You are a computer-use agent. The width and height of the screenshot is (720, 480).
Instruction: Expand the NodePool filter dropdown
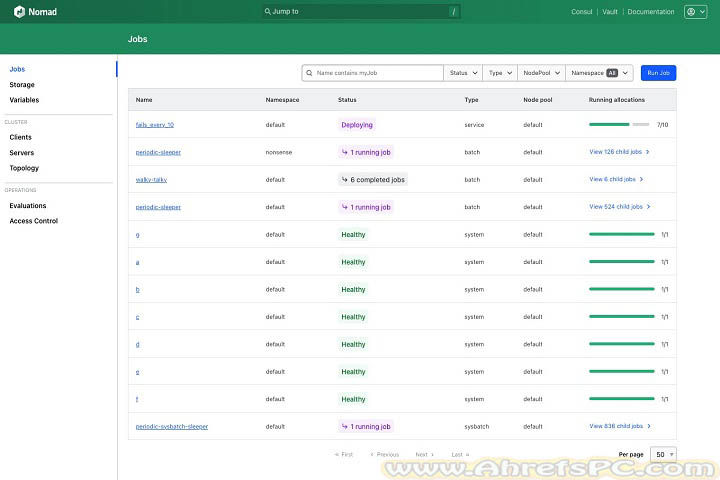[x=541, y=73]
